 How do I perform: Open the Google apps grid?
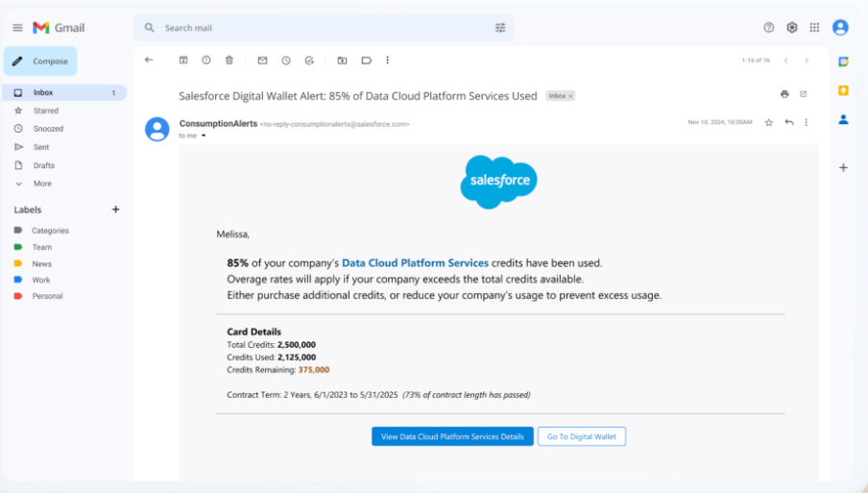coord(814,27)
